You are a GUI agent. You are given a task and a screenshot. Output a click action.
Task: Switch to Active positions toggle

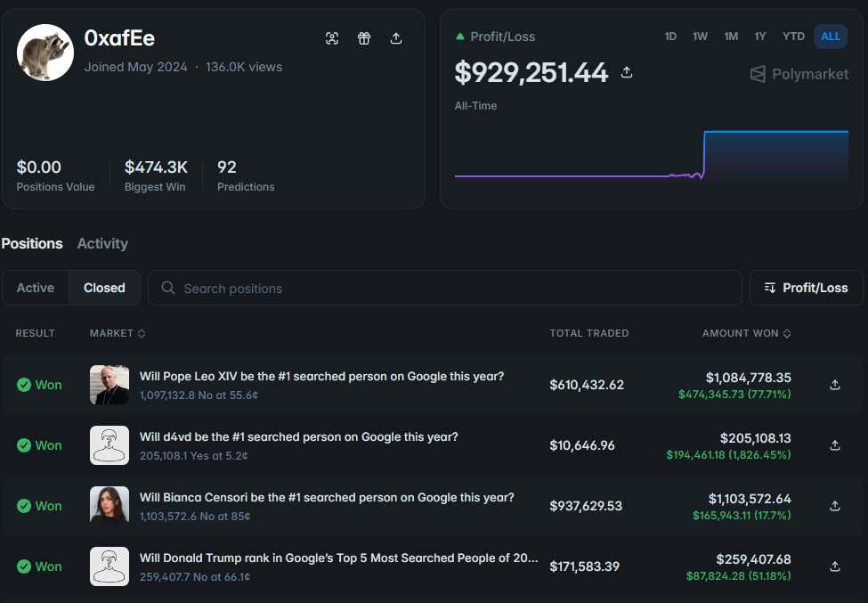(x=36, y=288)
